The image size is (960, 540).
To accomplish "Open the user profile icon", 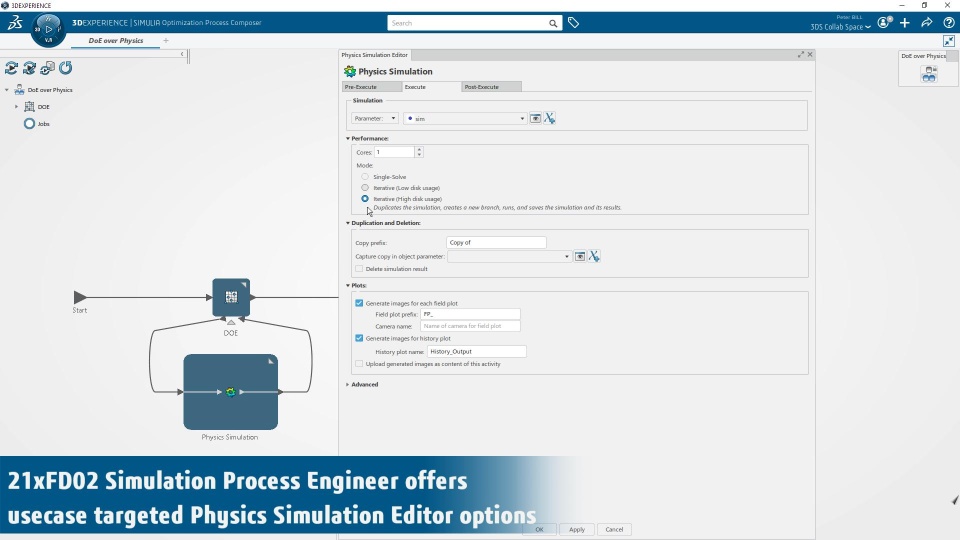I will pyautogui.click(x=883, y=23).
